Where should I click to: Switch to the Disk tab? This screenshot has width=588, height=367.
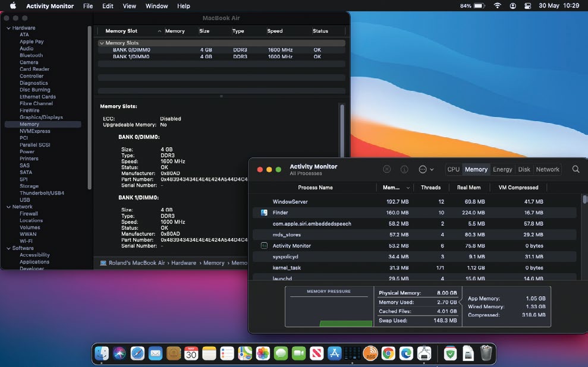(524, 169)
